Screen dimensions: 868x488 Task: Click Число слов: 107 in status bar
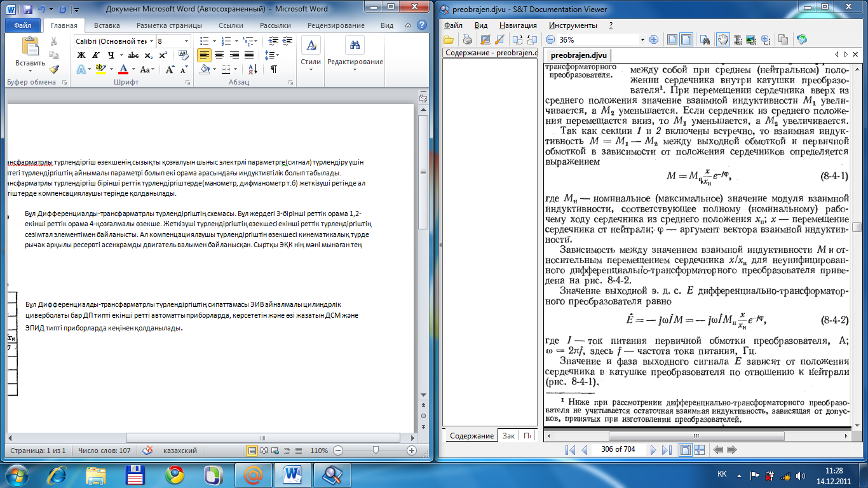click(104, 451)
